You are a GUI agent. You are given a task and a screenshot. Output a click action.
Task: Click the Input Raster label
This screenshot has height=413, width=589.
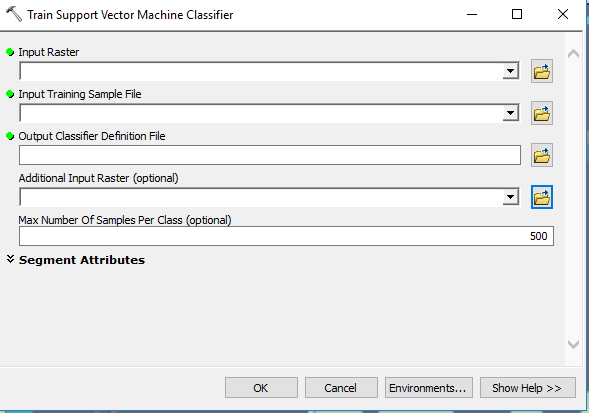[49, 52]
